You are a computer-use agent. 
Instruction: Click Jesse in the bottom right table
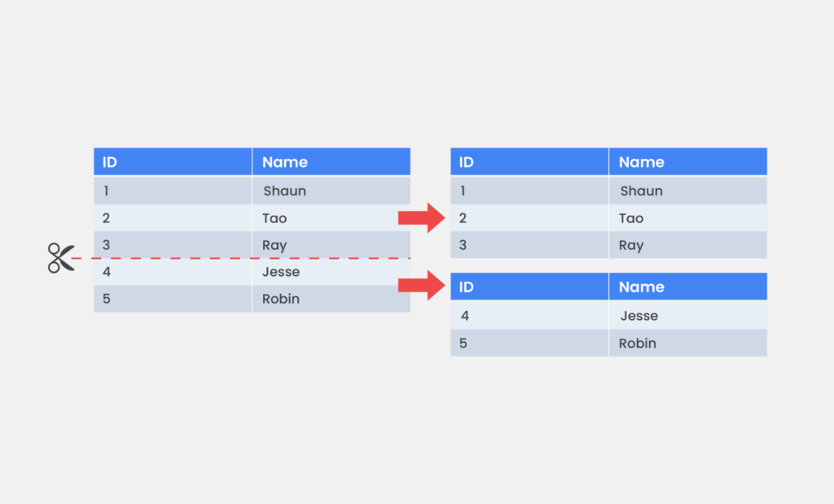tap(688, 315)
